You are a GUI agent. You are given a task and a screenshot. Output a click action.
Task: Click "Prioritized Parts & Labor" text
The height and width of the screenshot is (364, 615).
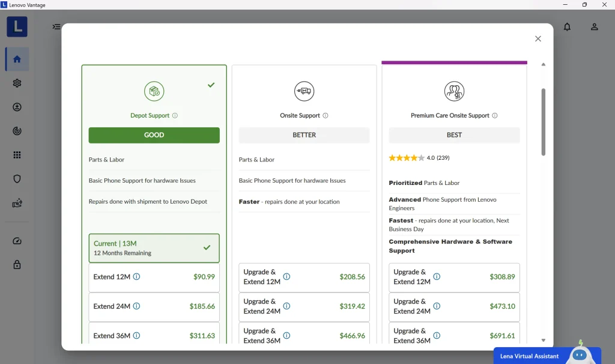424,183
